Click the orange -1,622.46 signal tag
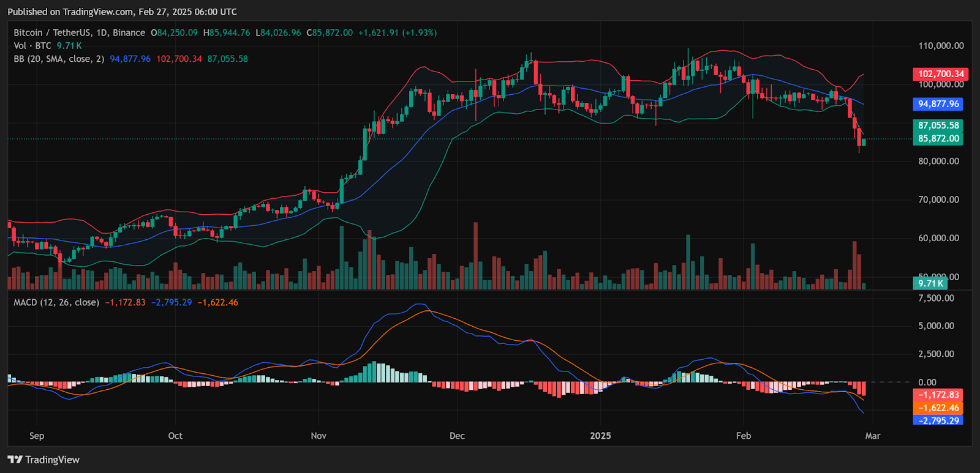This screenshot has height=473, width=980. click(x=938, y=408)
